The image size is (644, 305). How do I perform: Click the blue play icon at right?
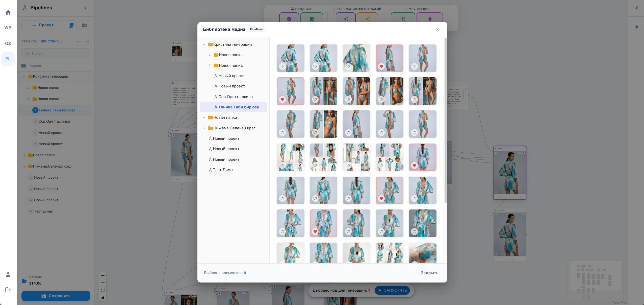coord(637,27)
